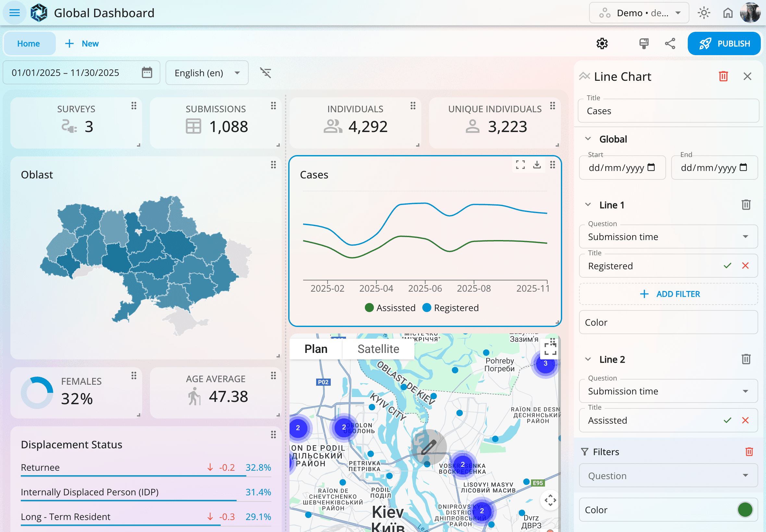The height and width of the screenshot is (532, 766).
Task: Cancel the Assissted title edit with red X
Action: (746, 420)
